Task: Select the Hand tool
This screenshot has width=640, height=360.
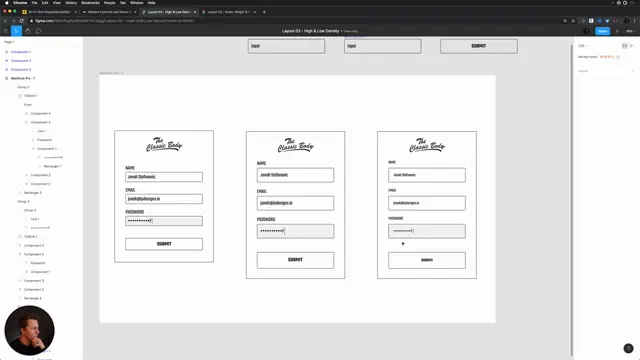Action: (x=27, y=31)
